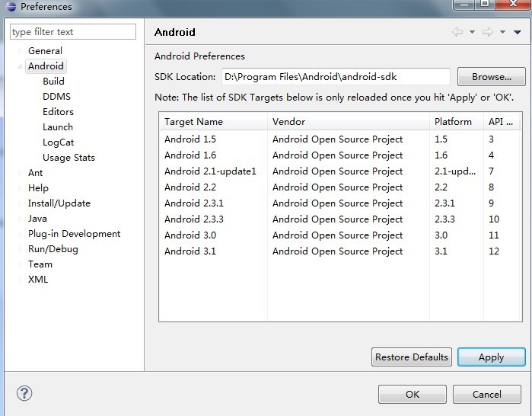
Task: Select Ant in the preferences tree
Action: (x=35, y=173)
